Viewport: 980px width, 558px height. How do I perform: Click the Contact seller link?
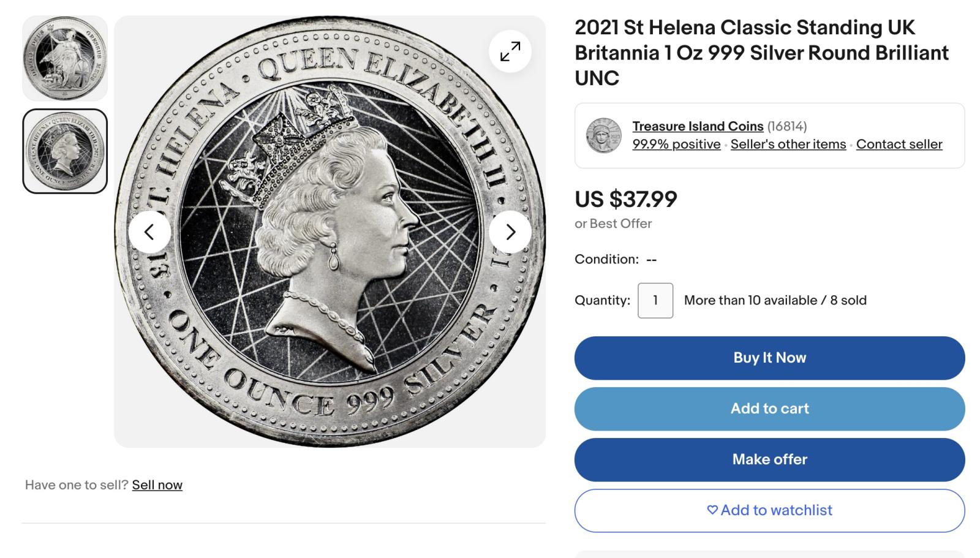pyautogui.click(x=899, y=145)
